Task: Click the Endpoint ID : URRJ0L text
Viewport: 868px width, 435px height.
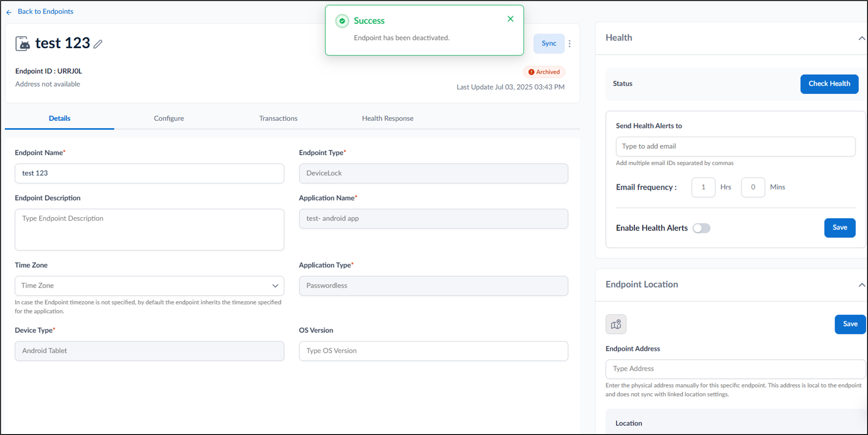Action: (x=49, y=71)
